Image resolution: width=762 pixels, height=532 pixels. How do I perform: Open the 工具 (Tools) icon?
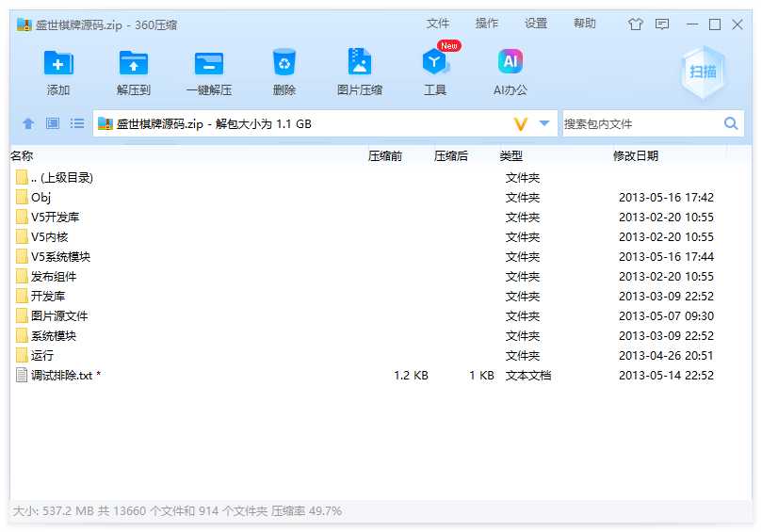click(435, 62)
